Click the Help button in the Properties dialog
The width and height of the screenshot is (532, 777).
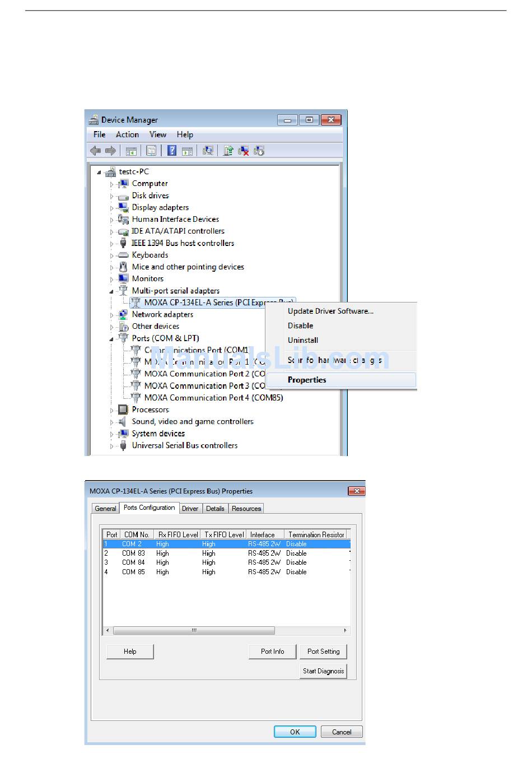tap(130, 652)
